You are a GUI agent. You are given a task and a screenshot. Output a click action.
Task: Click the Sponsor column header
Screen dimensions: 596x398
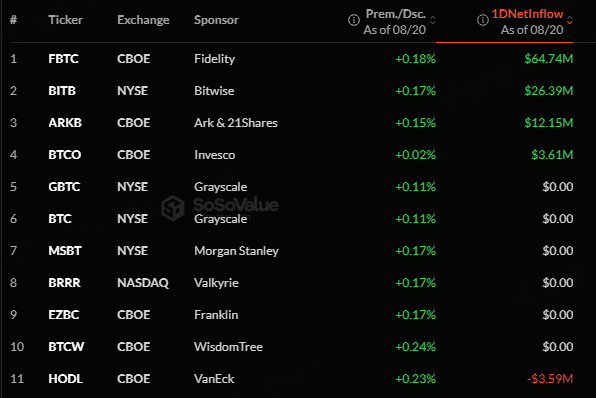click(x=216, y=20)
